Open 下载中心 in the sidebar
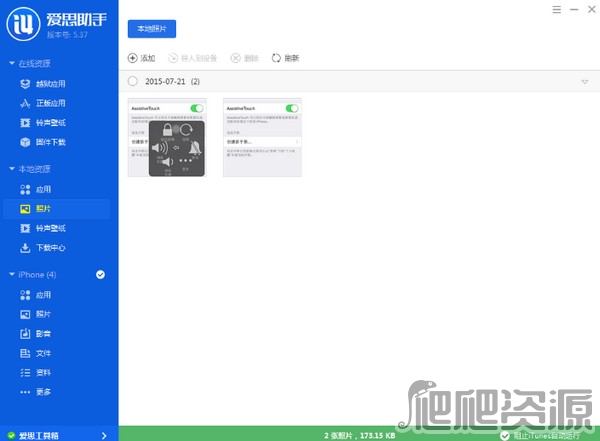This screenshot has height=441, width=600. coord(43,248)
